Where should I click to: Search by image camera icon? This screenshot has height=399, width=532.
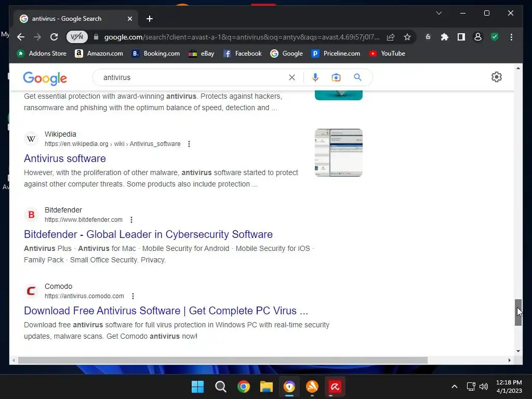tap(336, 77)
